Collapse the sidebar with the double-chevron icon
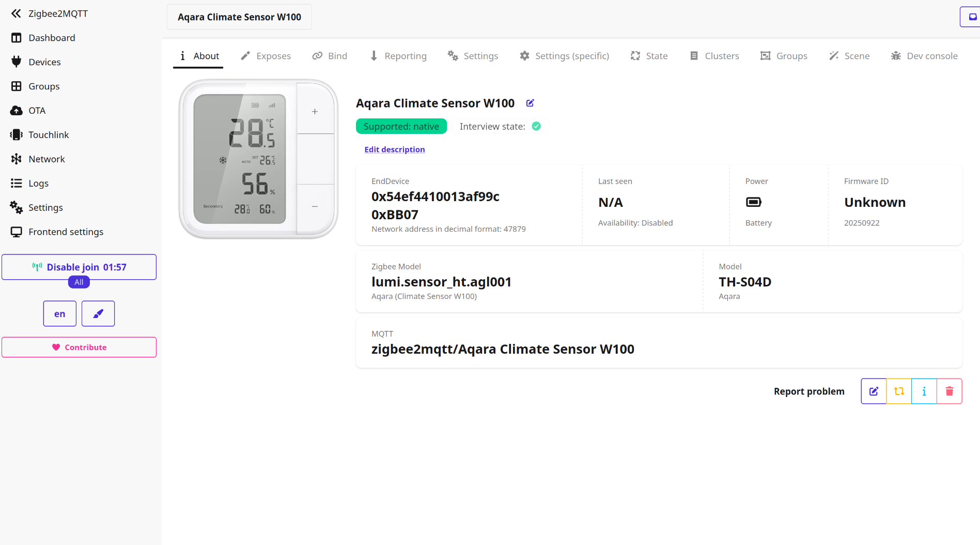The width and height of the screenshot is (980, 545). pos(16,13)
